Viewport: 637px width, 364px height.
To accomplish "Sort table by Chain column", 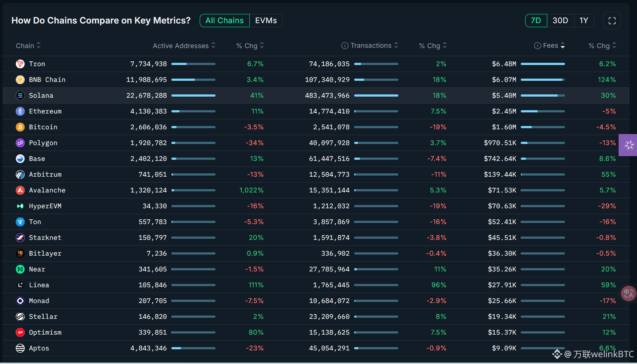I will tap(28, 46).
